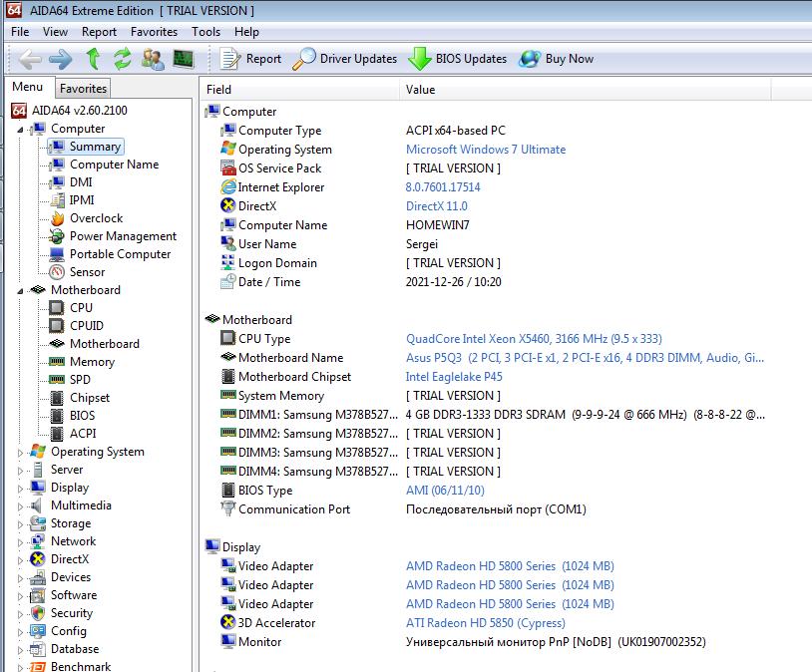This screenshot has width=812, height=672.
Task: Click the Back navigation arrow icon
Action: click(x=30, y=59)
